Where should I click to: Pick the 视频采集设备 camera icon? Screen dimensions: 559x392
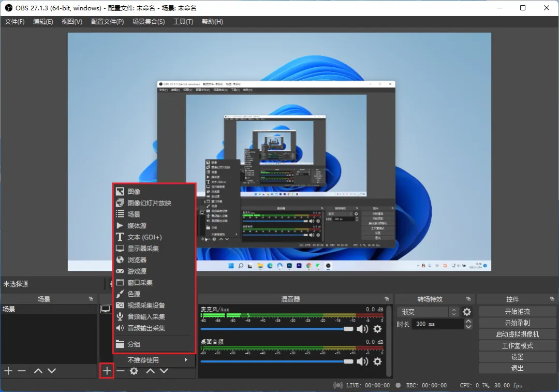coord(120,306)
